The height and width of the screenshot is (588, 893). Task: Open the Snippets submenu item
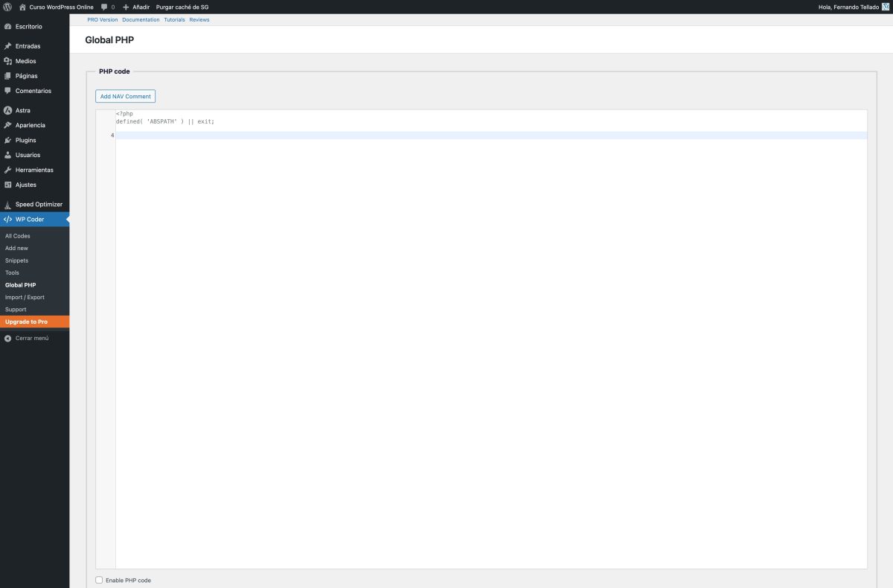point(16,261)
